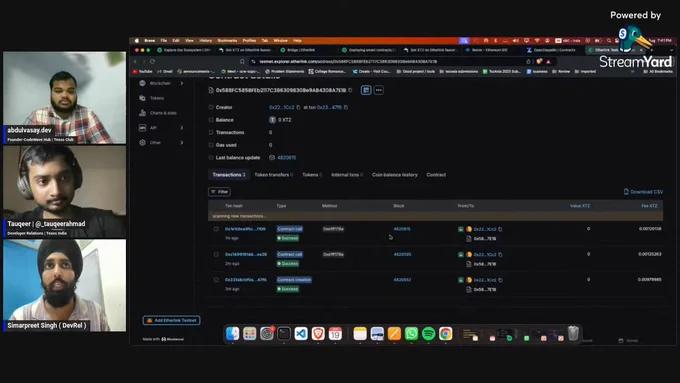This screenshot has height=383, width=680.
Task: Open Notes app from the dock
Action: [x=360, y=334]
